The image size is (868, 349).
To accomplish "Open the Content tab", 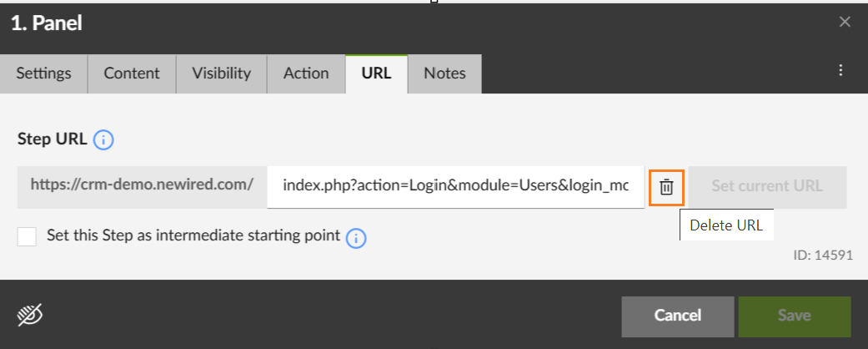I will click(x=132, y=73).
